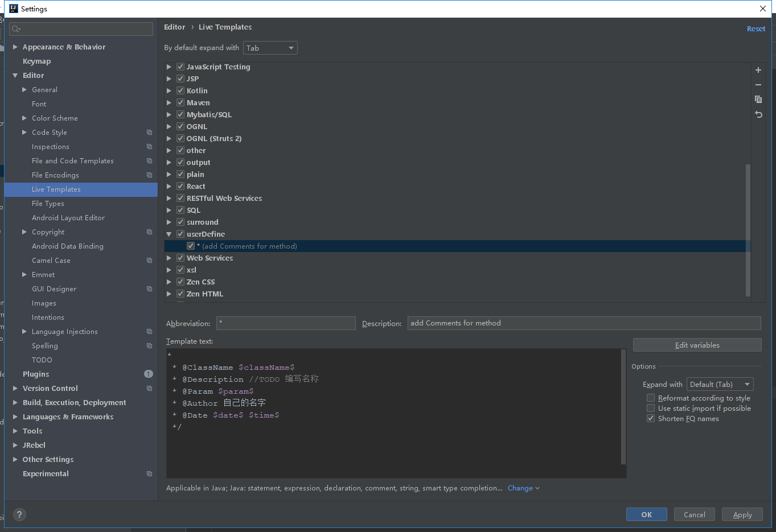Click the Abbreviation input field
Image resolution: width=776 pixels, height=532 pixels.
point(286,323)
